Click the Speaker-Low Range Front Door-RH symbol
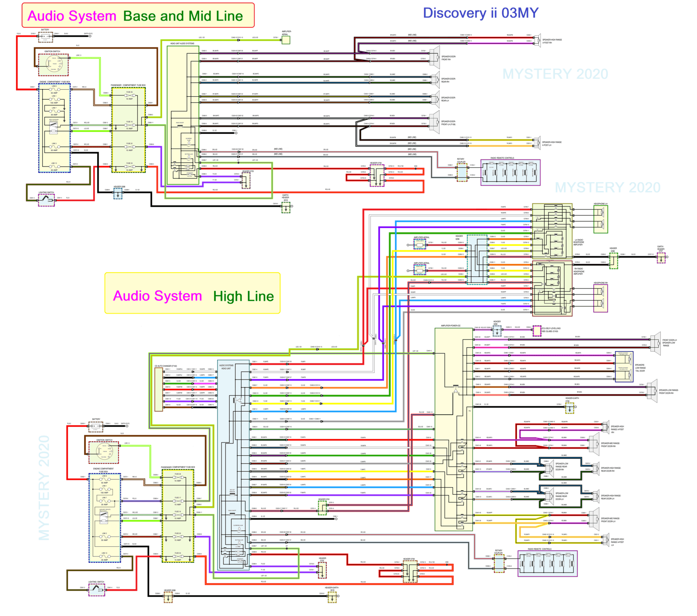Screen dimensions: 697x616 653,391
